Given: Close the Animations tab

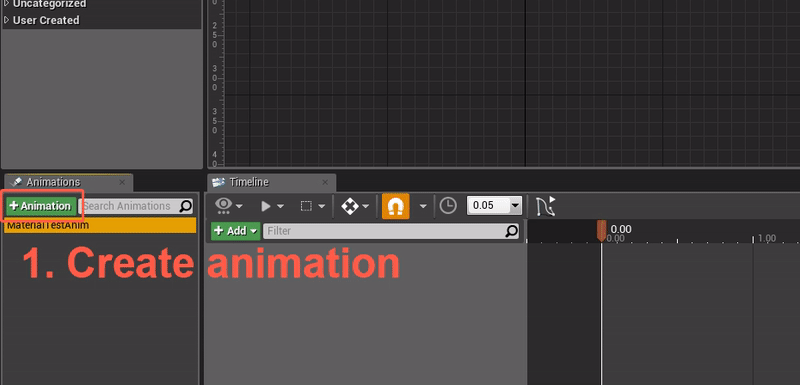Looking at the screenshot, I should pyautogui.click(x=122, y=182).
